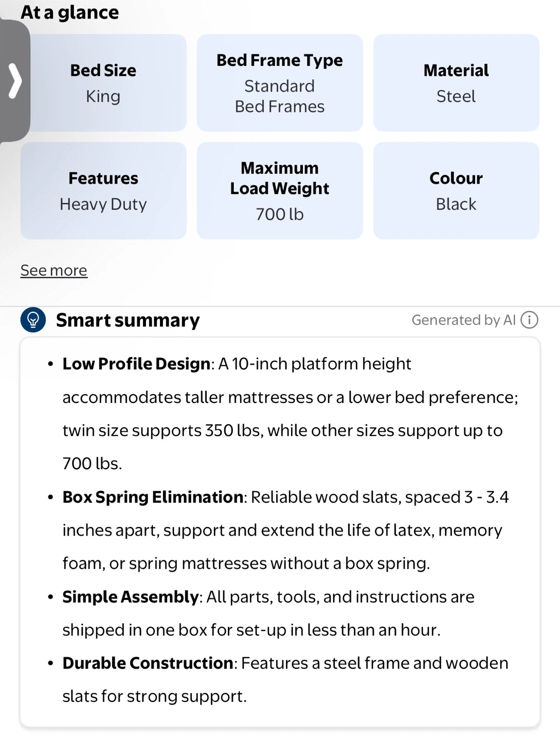Select the Colour Black tile
The width and height of the screenshot is (560, 741).
(456, 191)
